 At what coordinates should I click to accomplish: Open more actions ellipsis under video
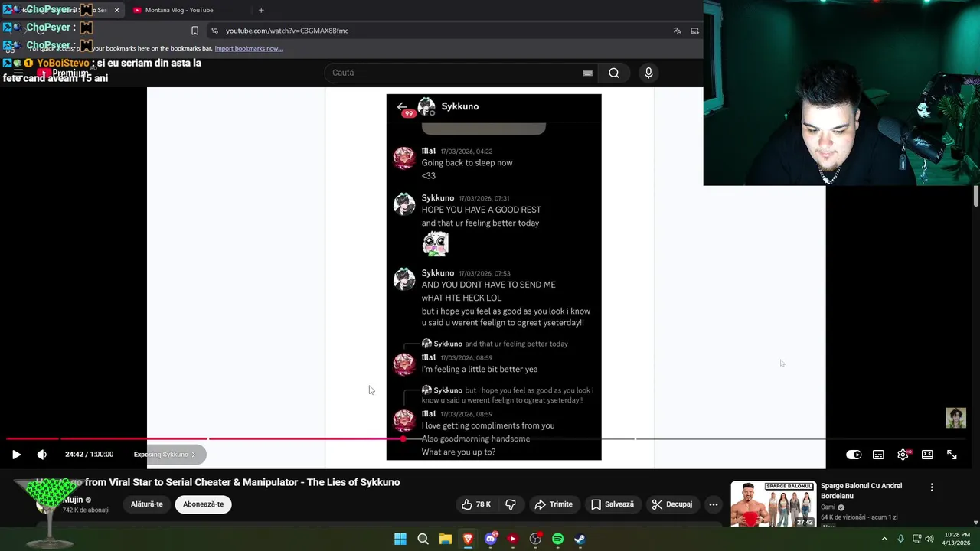click(x=713, y=504)
